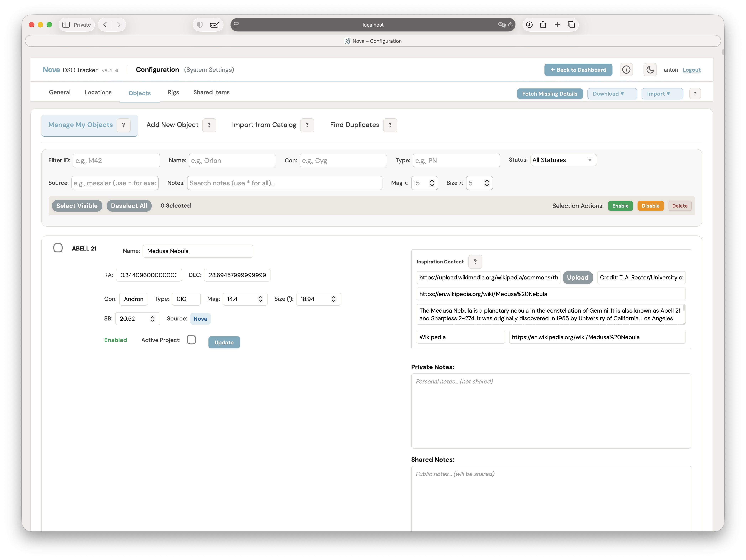Click the info circle icon in header
The width and height of the screenshot is (746, 560).
point(626,70)
